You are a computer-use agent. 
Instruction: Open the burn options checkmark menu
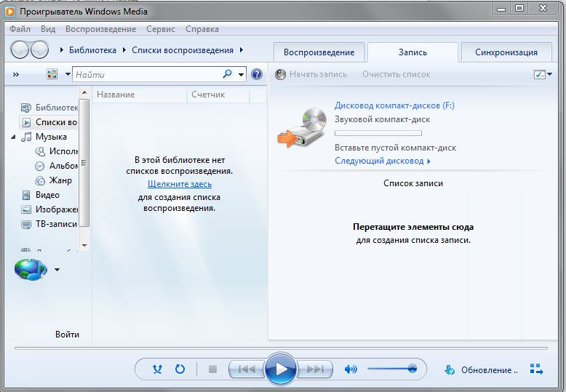(x=543, y=74)
